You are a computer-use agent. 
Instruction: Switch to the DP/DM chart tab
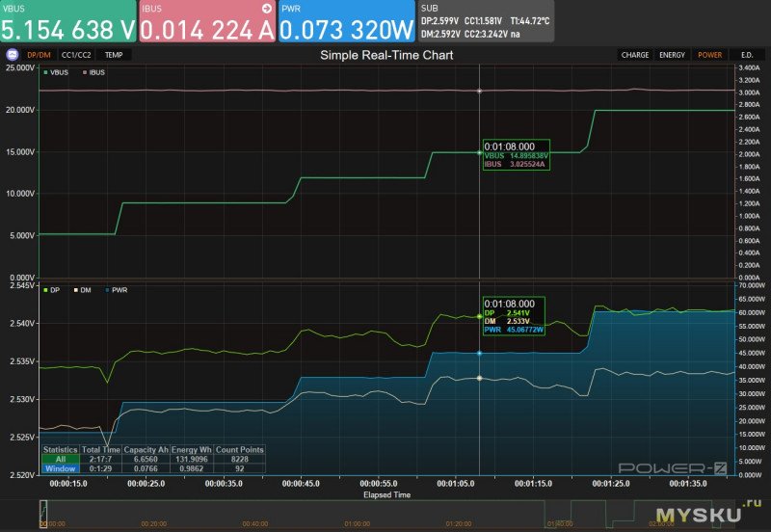(39, 55)
